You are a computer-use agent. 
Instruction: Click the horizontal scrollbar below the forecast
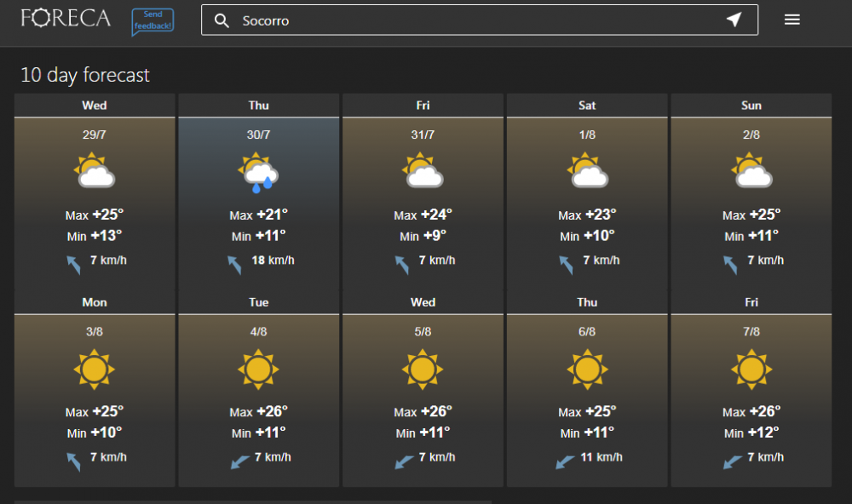point(253,501)
